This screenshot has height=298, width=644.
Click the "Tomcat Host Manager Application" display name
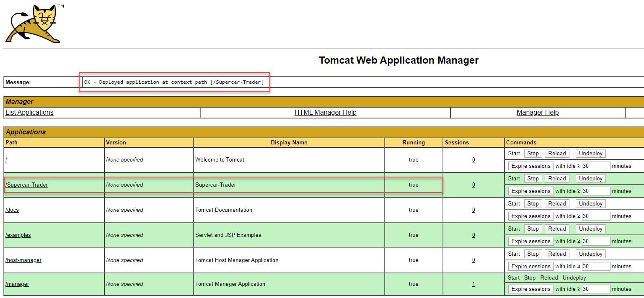(237, 260)
